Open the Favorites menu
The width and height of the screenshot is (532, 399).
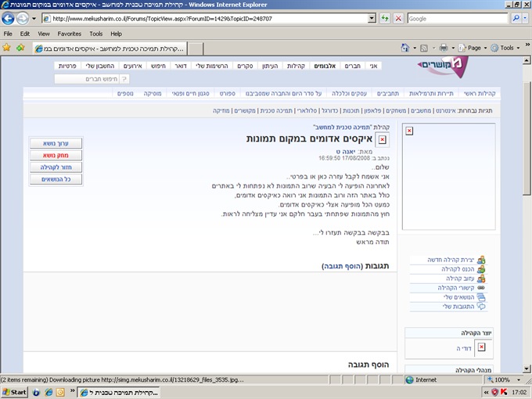point(69,34)
